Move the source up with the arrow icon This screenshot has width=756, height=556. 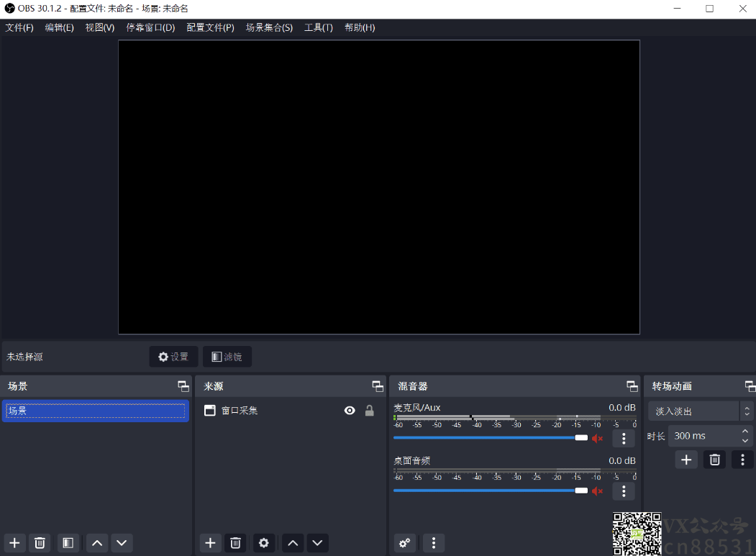(x=292, y=543)
